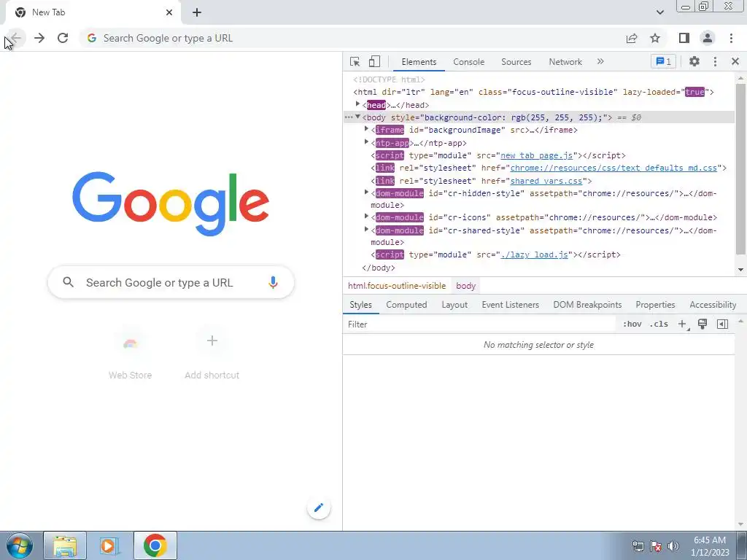747x560 pixels.
Task: Show more DevTools tabs chevron
Action: pos(600,61)
